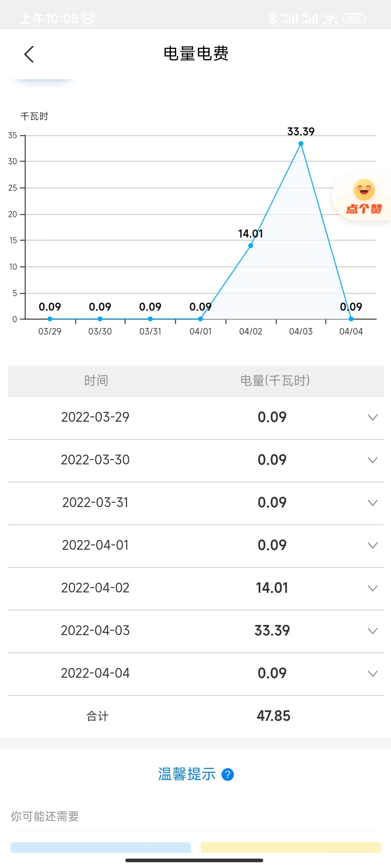Expand details for 2022-03-31

coord(373,503)
